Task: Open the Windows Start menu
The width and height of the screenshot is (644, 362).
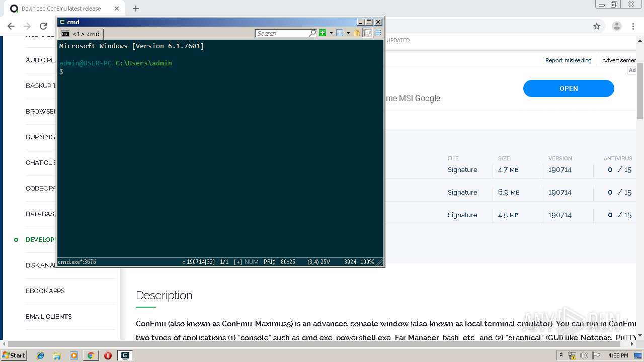Action: (14, 355)
